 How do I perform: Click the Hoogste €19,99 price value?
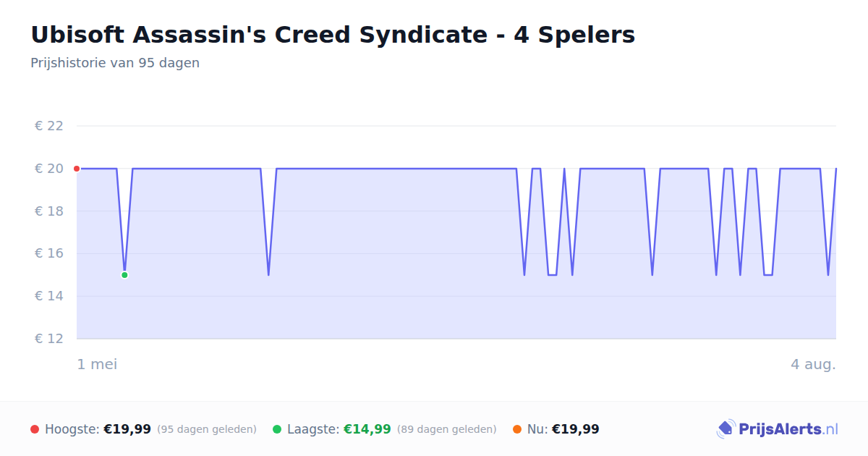[127, 429]
